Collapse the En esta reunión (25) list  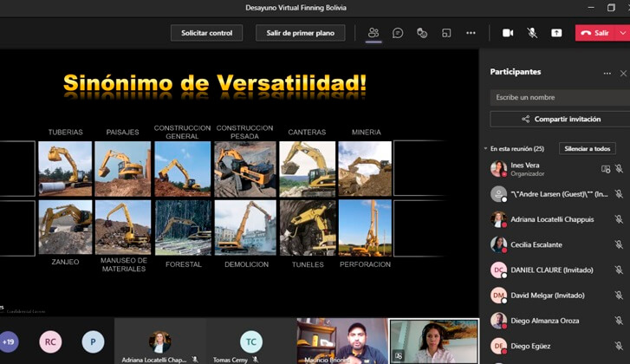tap(485, 149)
